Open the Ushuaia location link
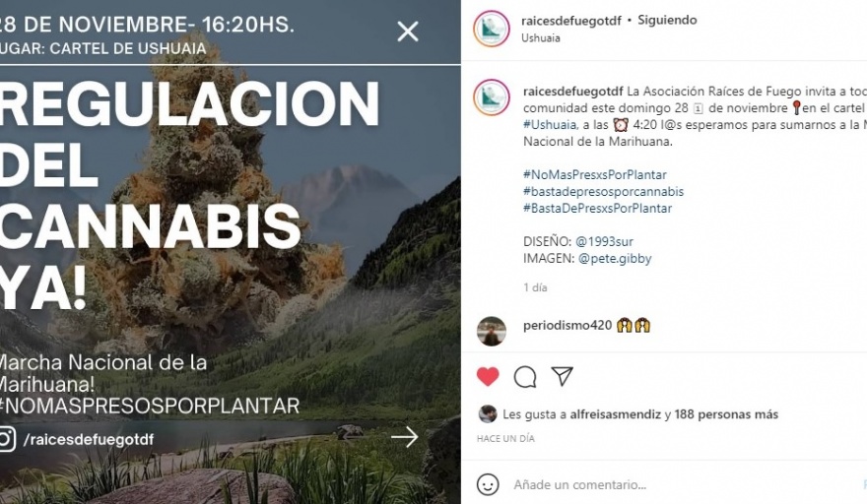The width and height of the screenshot is (867, 504). (x=541, y=38)
